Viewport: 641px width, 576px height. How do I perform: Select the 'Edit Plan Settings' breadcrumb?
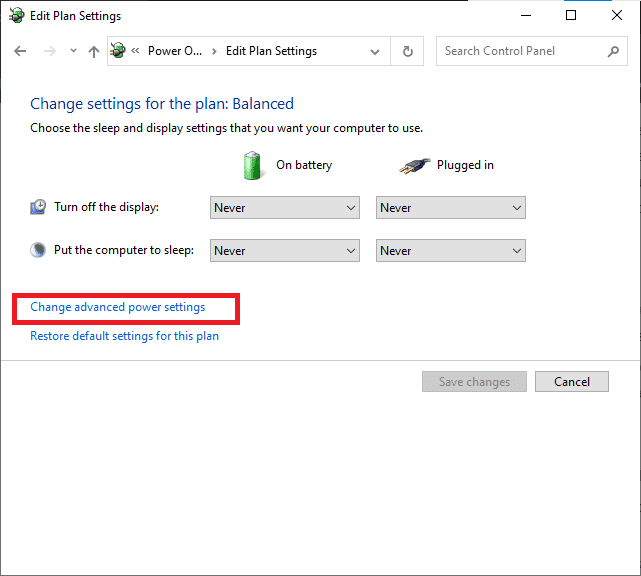click(x=271, y=51)
